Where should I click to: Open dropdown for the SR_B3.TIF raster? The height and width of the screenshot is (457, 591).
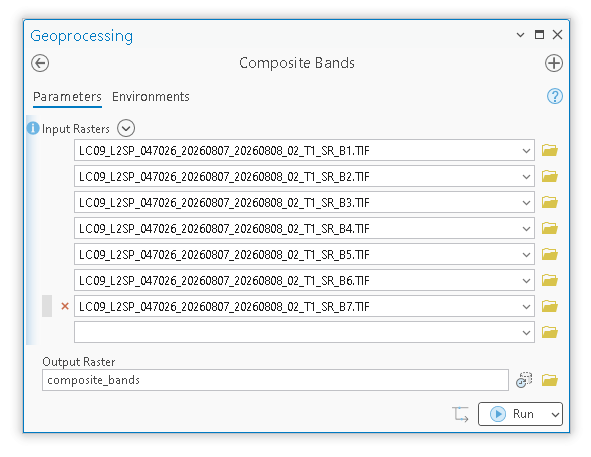click(526, 202)
